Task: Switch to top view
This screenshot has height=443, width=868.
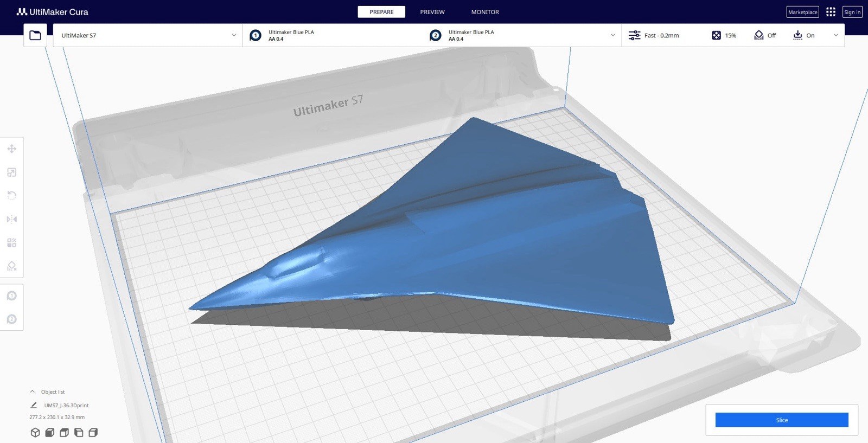Action: tap(64, 433)
